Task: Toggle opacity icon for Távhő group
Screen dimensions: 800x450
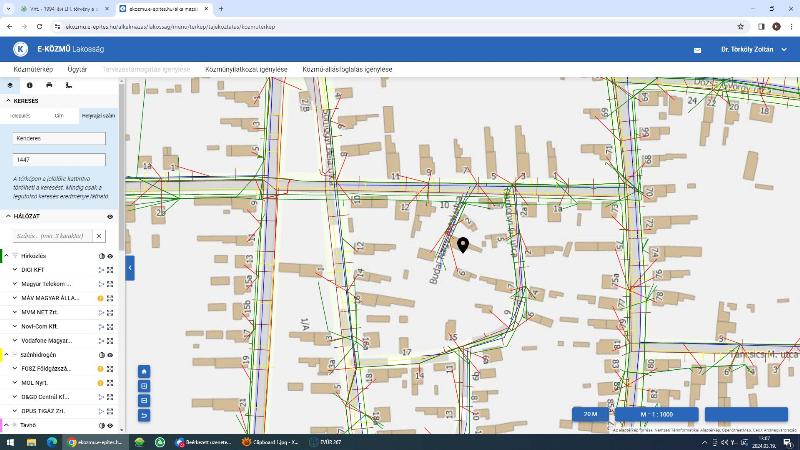Action: [102, 425]
